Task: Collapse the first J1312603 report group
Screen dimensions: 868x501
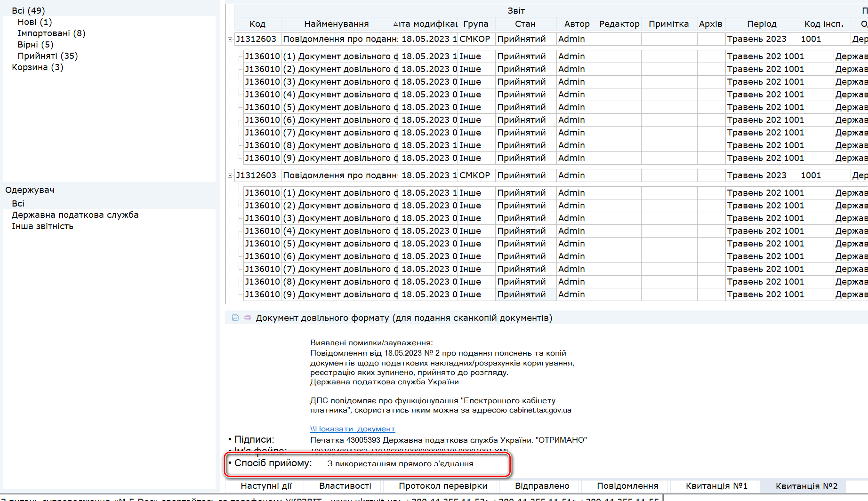Action: coord(230,40)
